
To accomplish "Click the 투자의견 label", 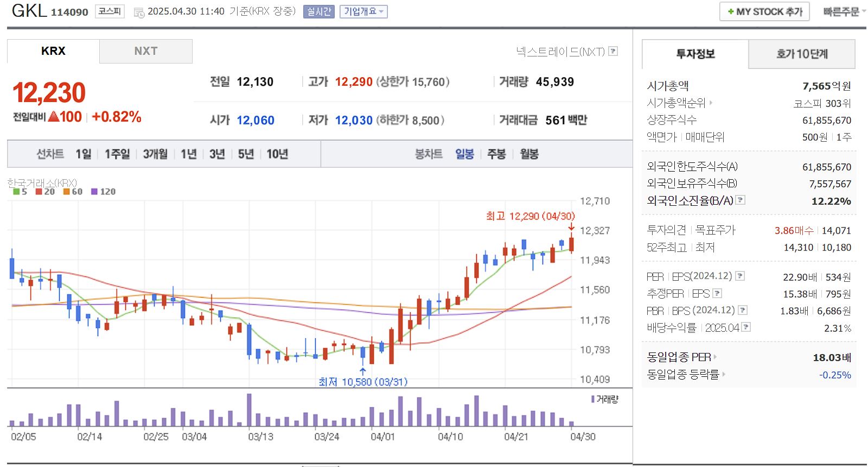I will [x=666, y=230].
